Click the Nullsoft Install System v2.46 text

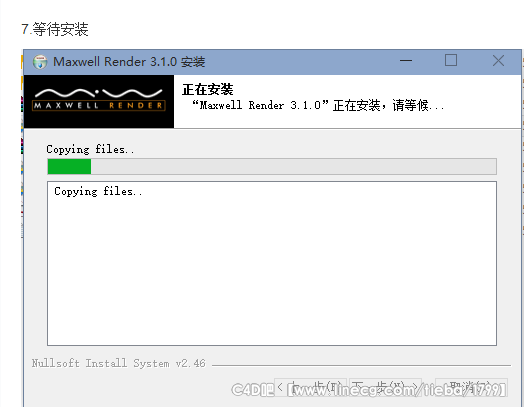click(119, 363)
